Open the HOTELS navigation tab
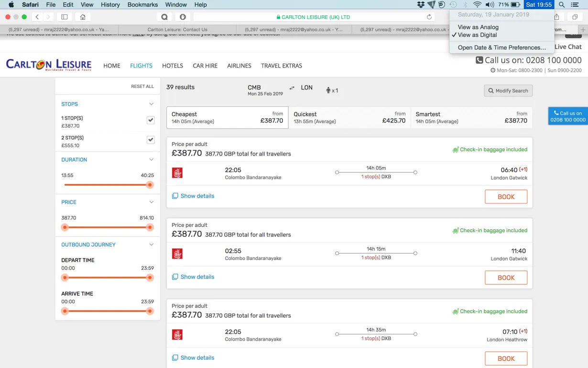 [172, 66]
